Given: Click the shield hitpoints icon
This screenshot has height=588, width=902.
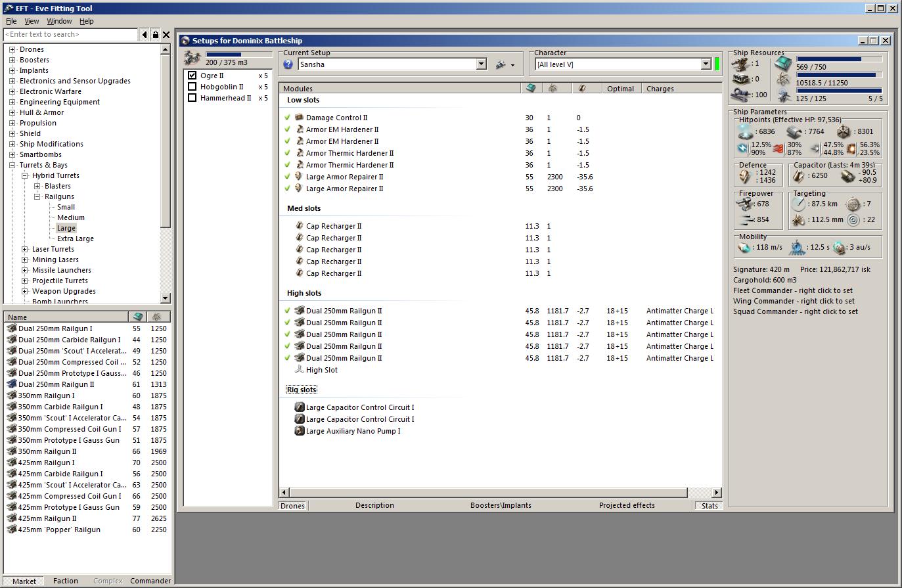Looking at the screenshot, I should click(x=745, y=131).
